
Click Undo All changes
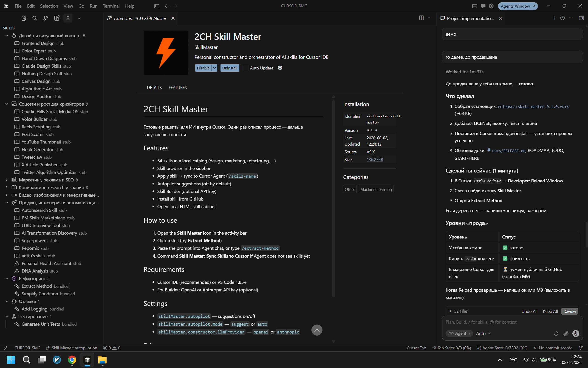pyautogui.click(x=529, y=311)
